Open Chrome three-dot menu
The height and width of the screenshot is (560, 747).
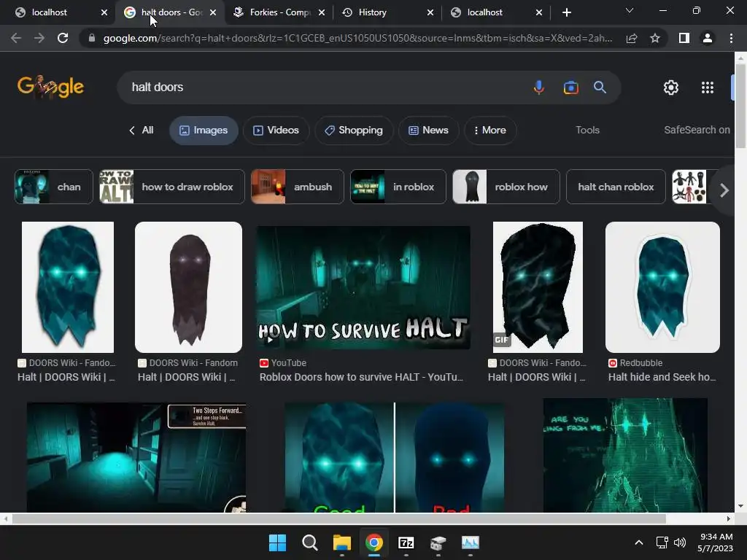(x=731, y=38)
